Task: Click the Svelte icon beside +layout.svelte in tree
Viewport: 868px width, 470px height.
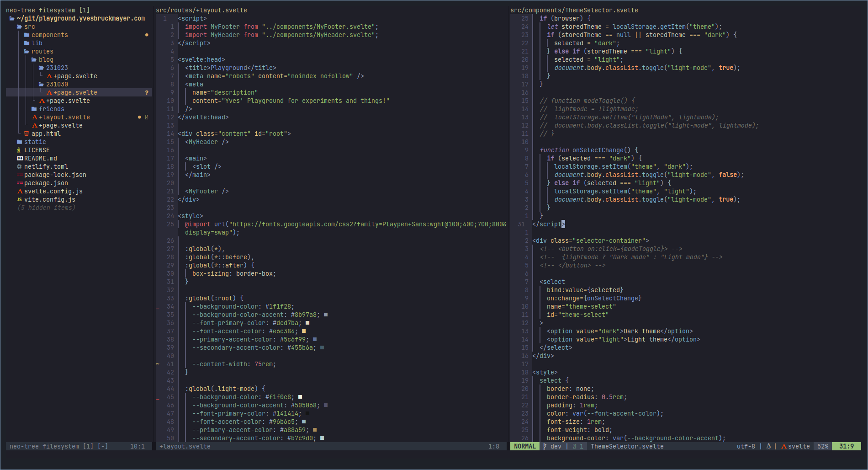Action: click(35, 117)
